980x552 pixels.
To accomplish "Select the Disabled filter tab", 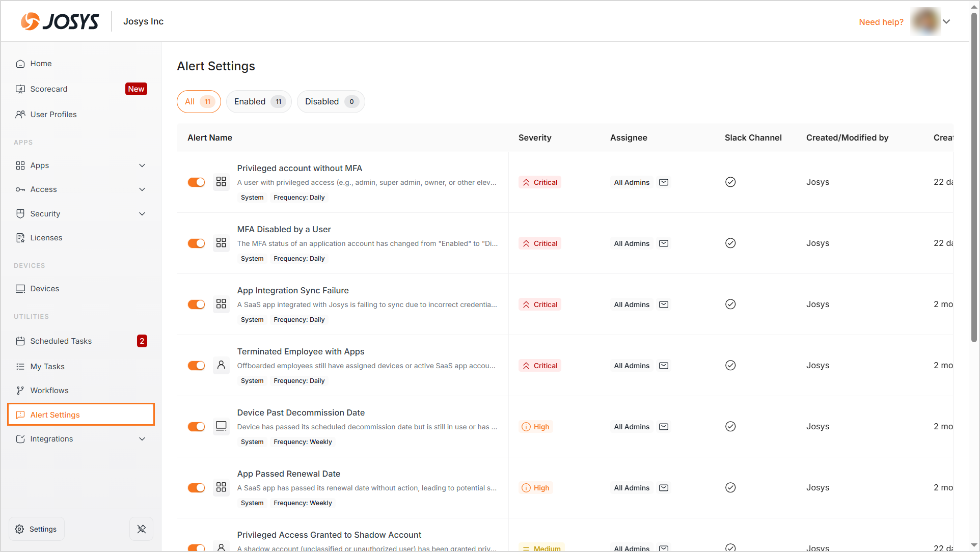I will click(331, 102).
